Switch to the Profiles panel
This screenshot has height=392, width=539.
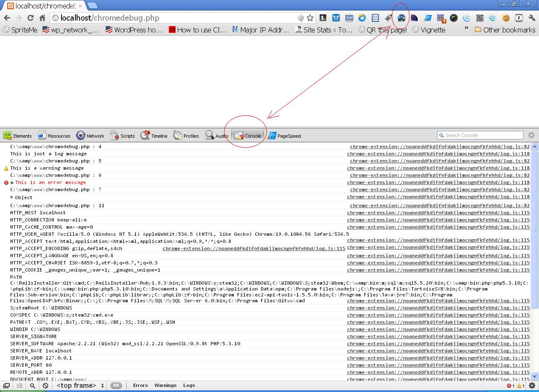(x=186, y=136)
